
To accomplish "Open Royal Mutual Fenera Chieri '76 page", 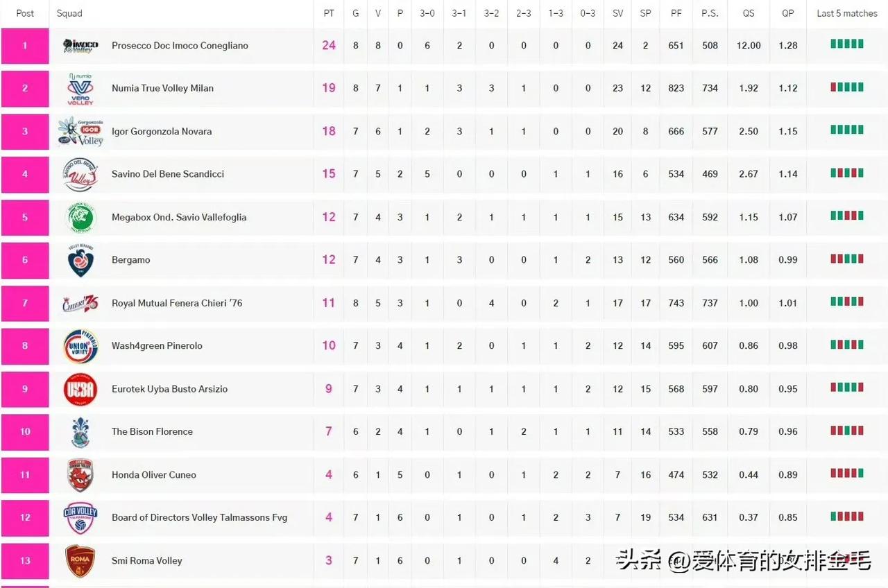I will click(177, 303).
